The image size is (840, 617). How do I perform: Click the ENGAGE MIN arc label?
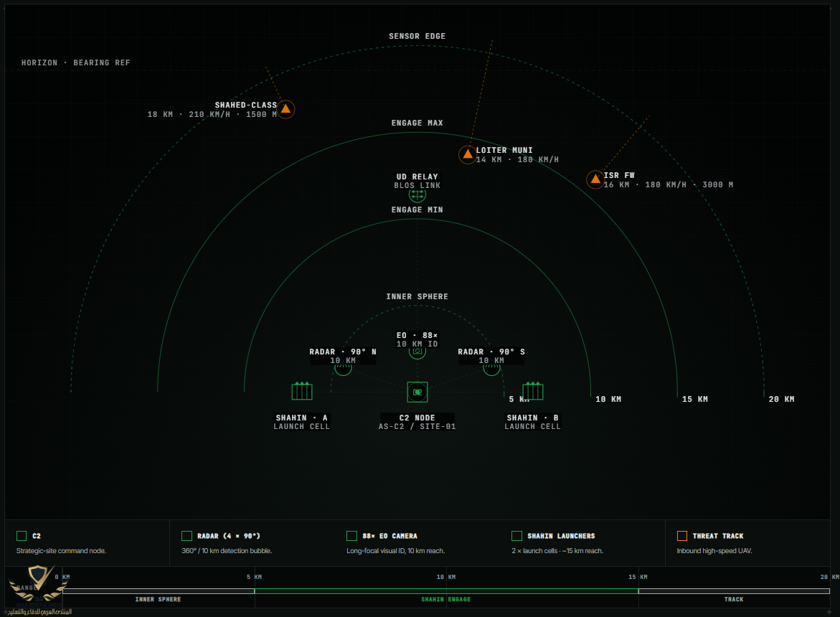pyautogui.click(x=417, y=209)
